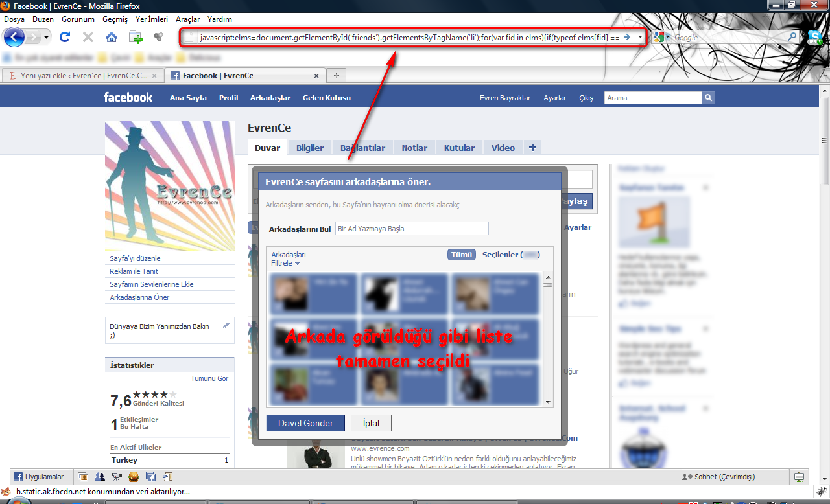The width and height of the screenshot is (830, 504).
Task: Reload the page with refresh icon
Action: [x=65, y=37]
